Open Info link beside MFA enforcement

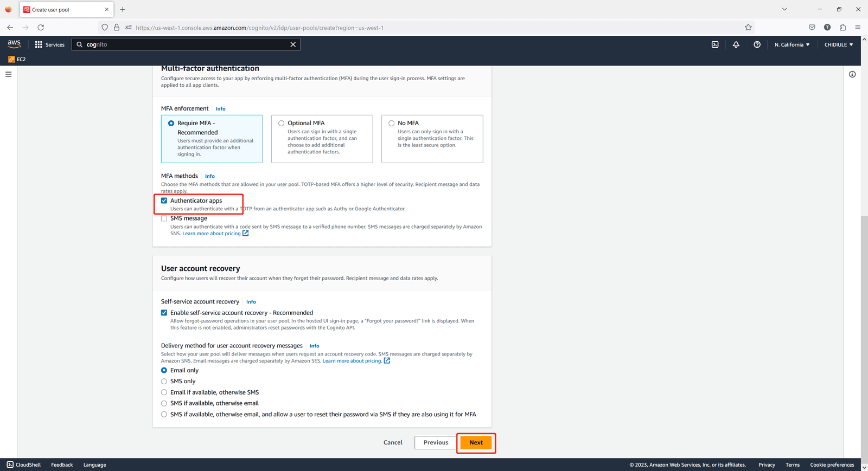click(220, 109)
